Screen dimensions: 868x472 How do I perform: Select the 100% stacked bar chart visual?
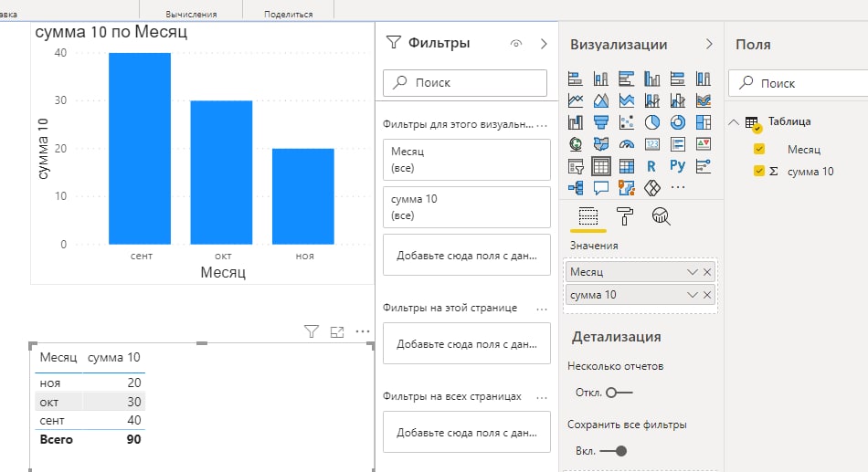(678, 79)
